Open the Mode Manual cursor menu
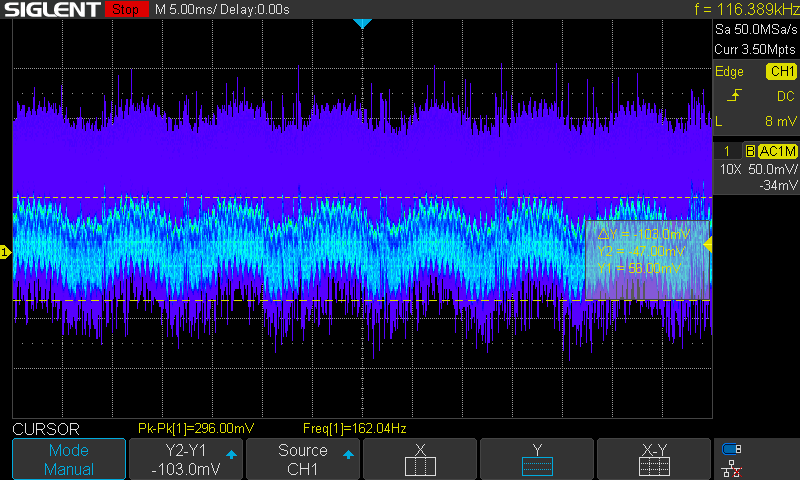Image resolution: width=800 pixels, height=480 pixels. click(x=69, y=460)
